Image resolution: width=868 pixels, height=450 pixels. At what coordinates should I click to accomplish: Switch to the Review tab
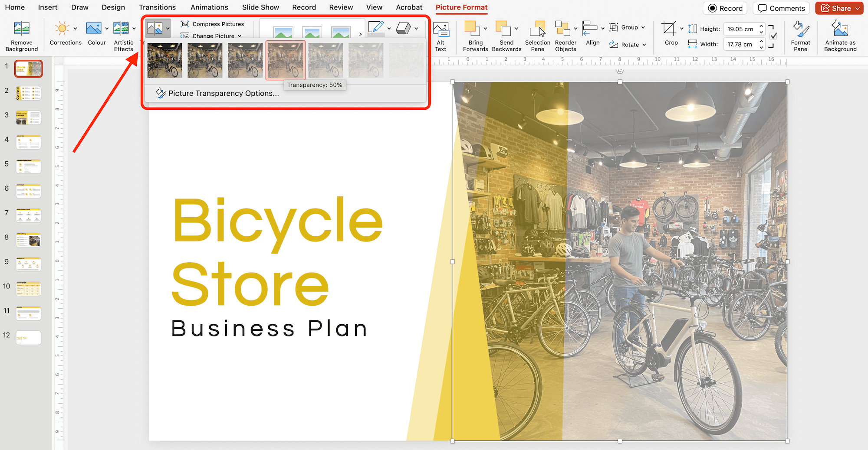tap(341, 7)
